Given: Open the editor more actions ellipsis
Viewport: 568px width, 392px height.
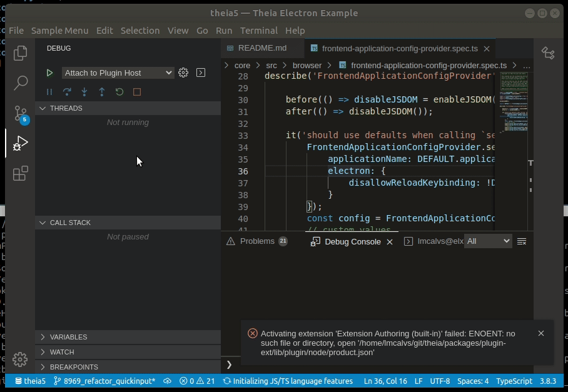Looking at the screenshot, I should coord(526,66).
